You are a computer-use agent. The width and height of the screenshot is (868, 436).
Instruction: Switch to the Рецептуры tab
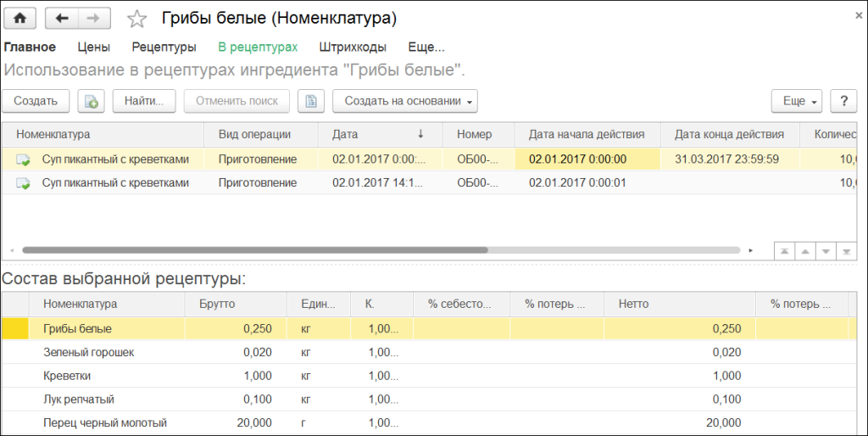click(164, 48)
